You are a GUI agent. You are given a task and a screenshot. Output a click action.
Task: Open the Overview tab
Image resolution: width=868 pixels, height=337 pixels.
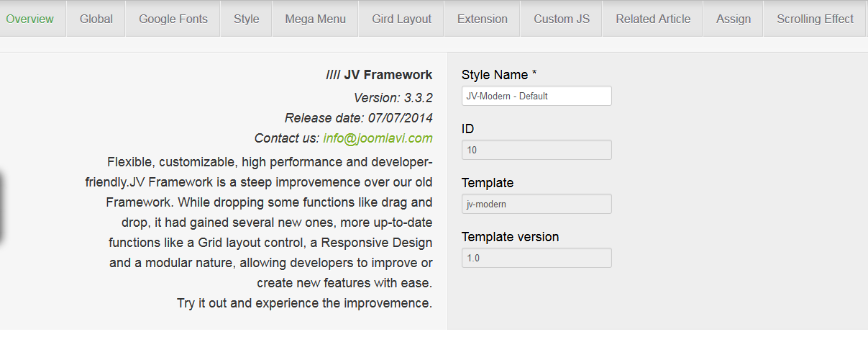pyautogui.click(x=30, y=19)
